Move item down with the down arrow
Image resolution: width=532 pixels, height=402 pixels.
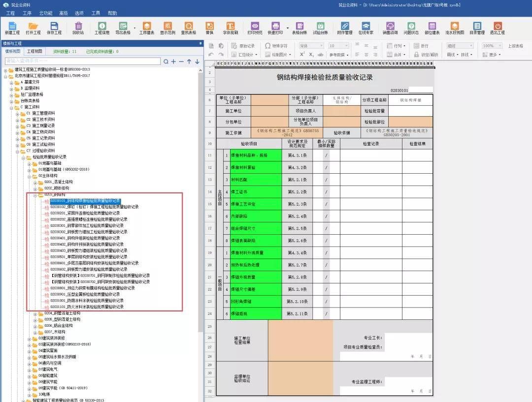pos(197,62)
